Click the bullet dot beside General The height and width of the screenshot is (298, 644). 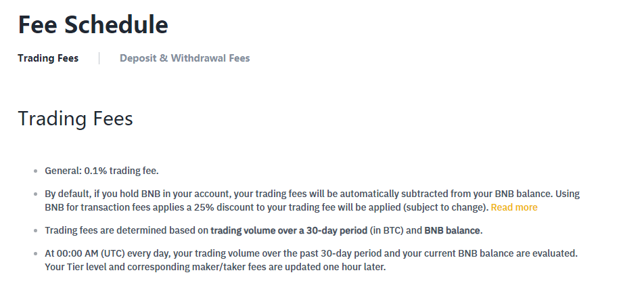point(35,171)
